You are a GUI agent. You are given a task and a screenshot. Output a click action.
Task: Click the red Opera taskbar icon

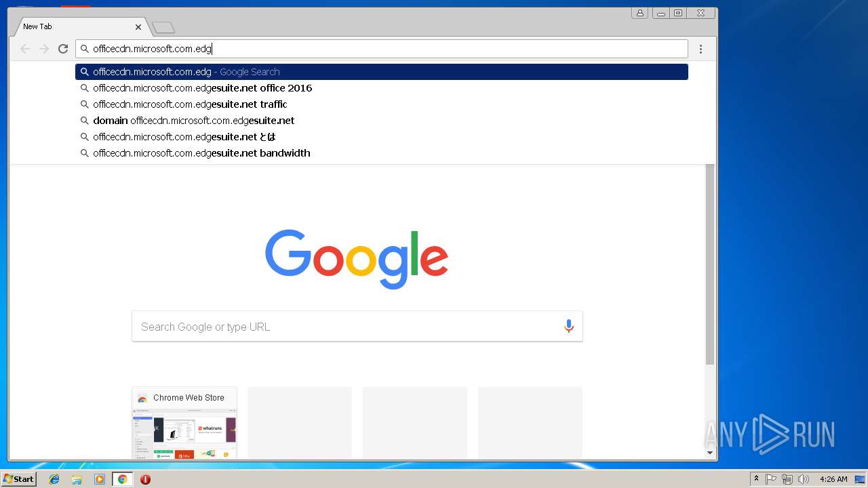145,479
